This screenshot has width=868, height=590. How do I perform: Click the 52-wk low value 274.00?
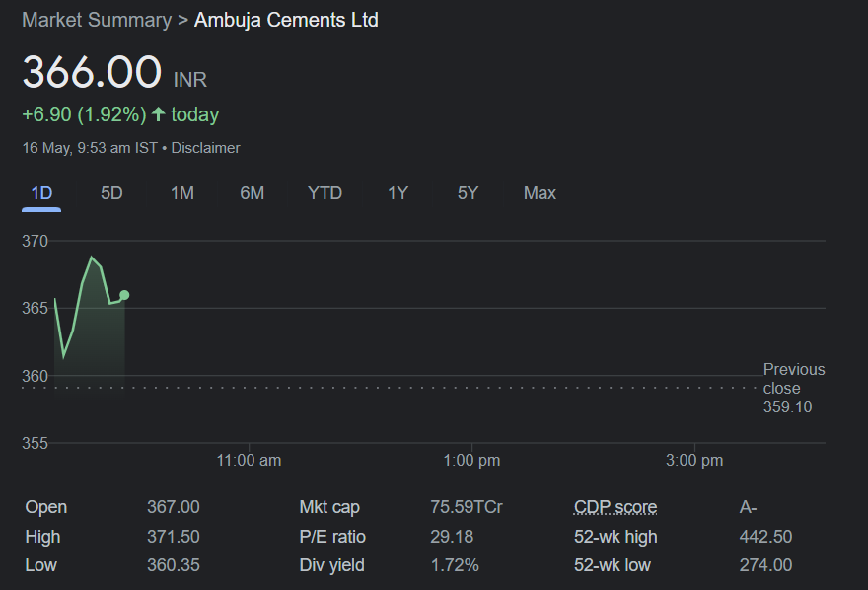(x=765, y=565)
